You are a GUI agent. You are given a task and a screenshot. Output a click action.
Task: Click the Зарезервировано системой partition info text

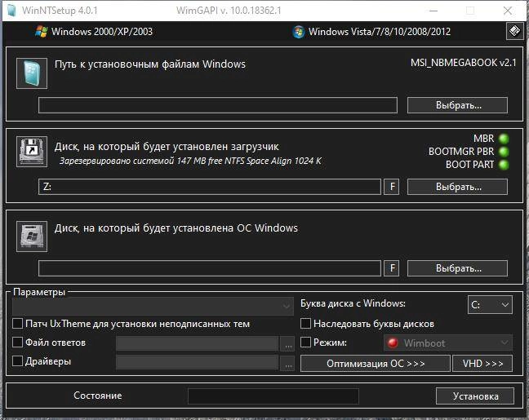[x=190, y=161]
